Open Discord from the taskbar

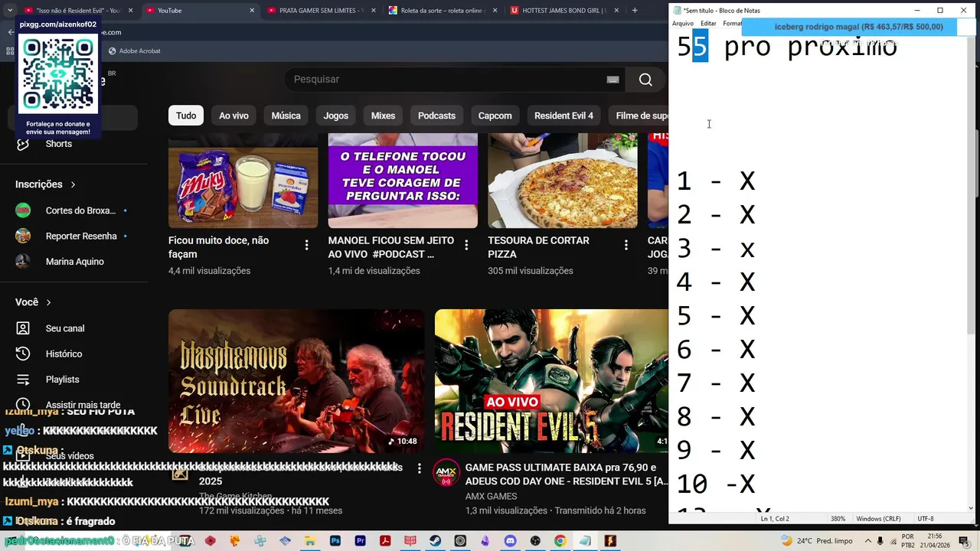511,540
